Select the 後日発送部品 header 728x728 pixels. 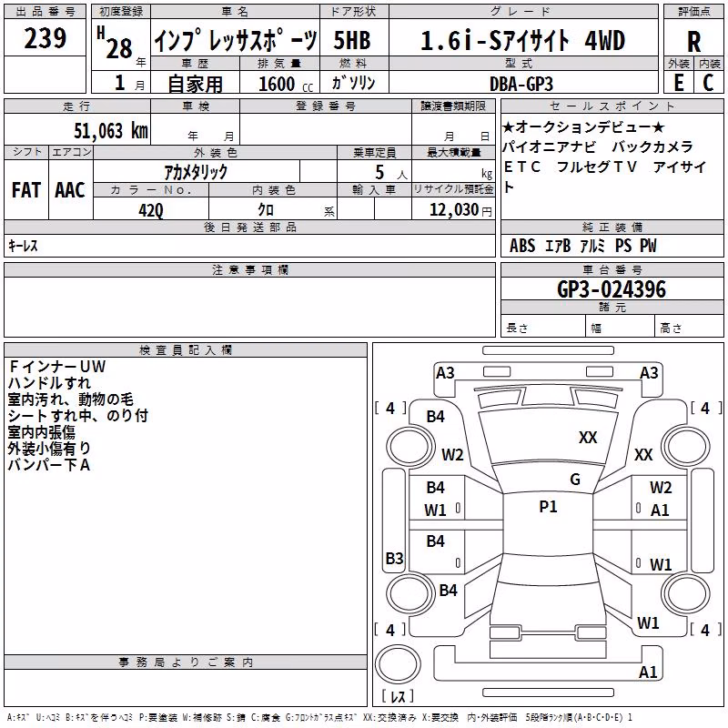tap(249, 227)
